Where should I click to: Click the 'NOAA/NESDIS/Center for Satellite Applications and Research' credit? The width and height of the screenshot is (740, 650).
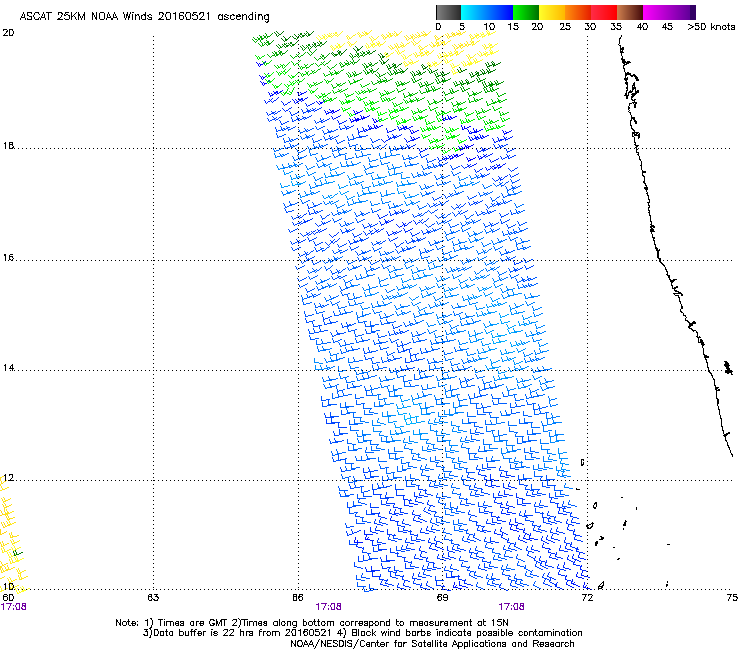pos(432,644)
